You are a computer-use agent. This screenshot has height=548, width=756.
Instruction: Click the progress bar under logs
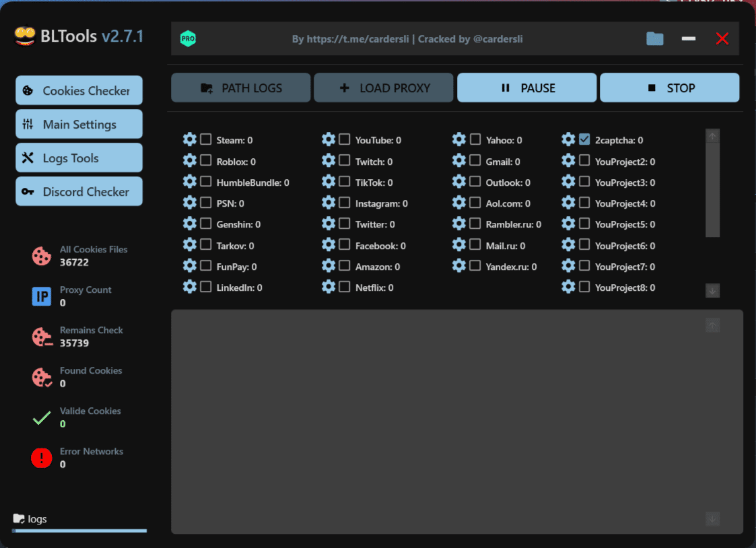click(x=79, y=531)
